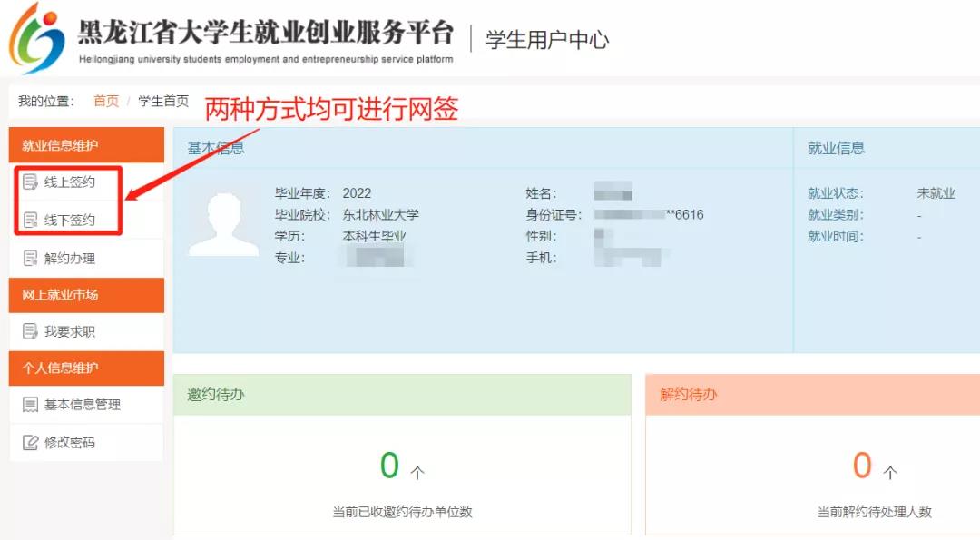Click the 学生用户中心 header text
The height and width of the screenshot is (540, 980).
click(x=547, y=40)
